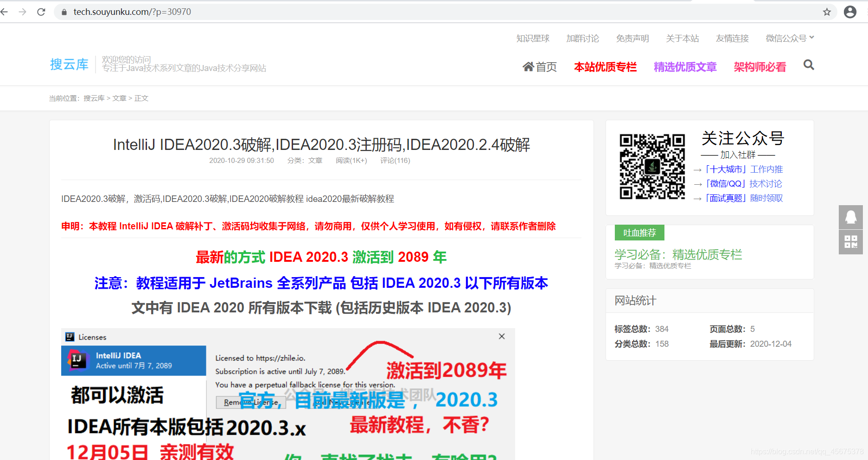868x460 pixels.
Task: Jump to comments via 评论(116)
Action: click(x=395, y=161)
